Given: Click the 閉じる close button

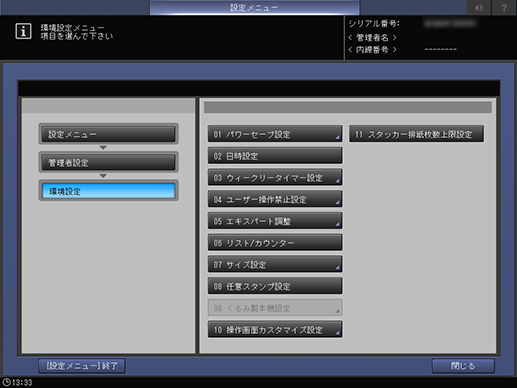Looking at the screenshot, I should pyautogui.click(x=463, y=366).
